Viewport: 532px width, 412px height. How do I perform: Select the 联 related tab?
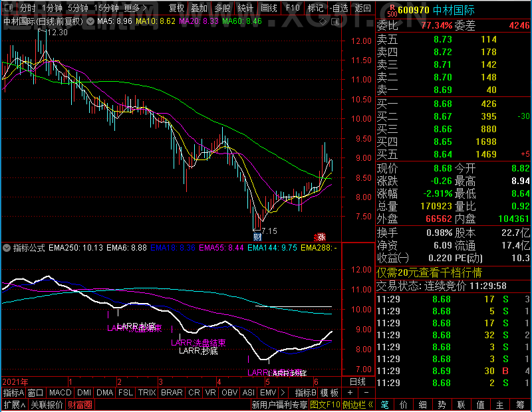coord(461,405)
